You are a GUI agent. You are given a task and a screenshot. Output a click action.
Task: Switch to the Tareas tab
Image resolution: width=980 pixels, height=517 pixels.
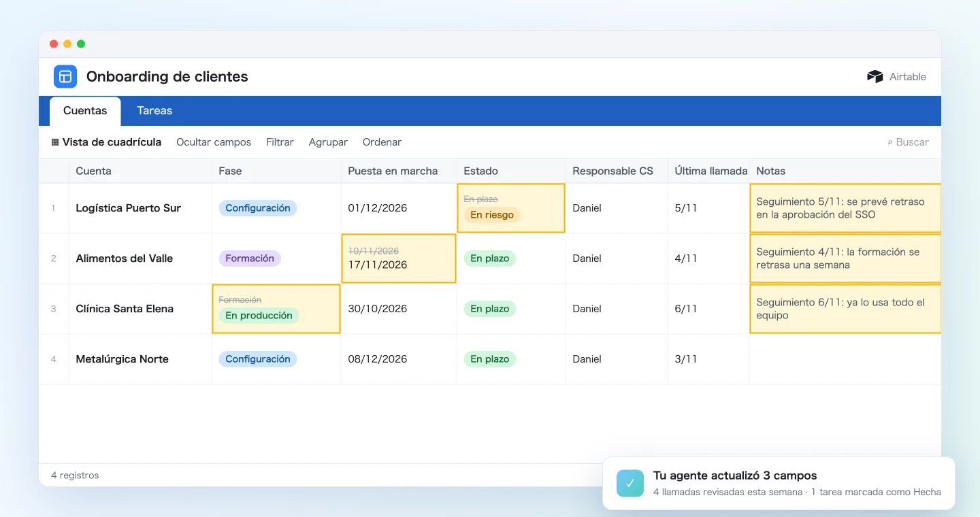point(154,111)
